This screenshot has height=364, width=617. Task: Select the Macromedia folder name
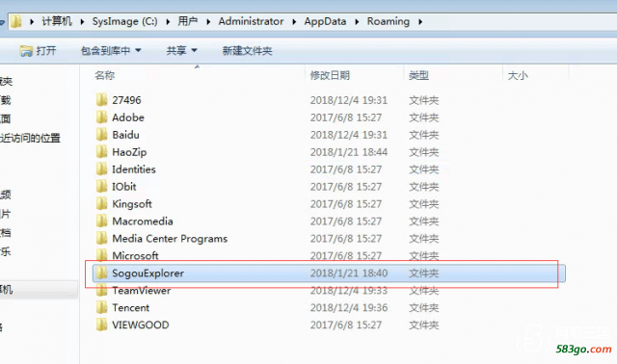[x=143, y=221]
